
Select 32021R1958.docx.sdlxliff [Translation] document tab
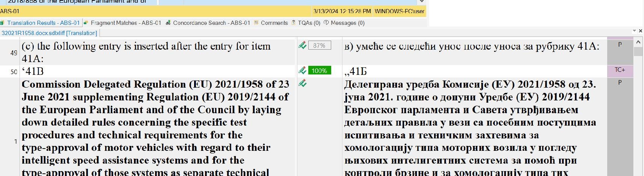point(49,33)
